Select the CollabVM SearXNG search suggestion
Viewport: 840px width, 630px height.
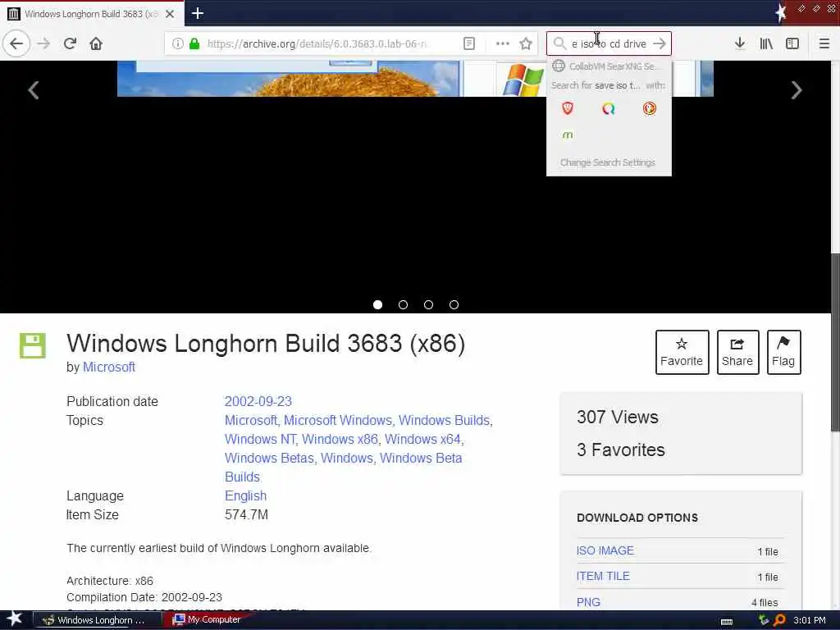[609, 66]
